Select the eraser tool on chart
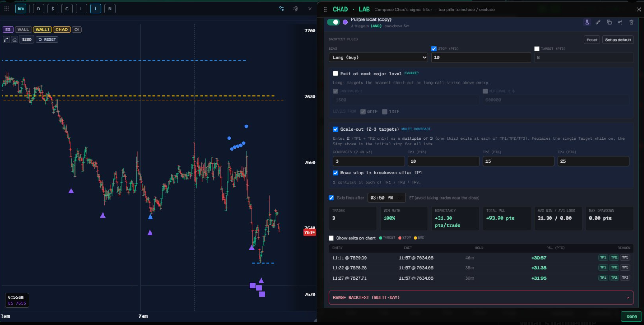644x325 pixels. 14,39
